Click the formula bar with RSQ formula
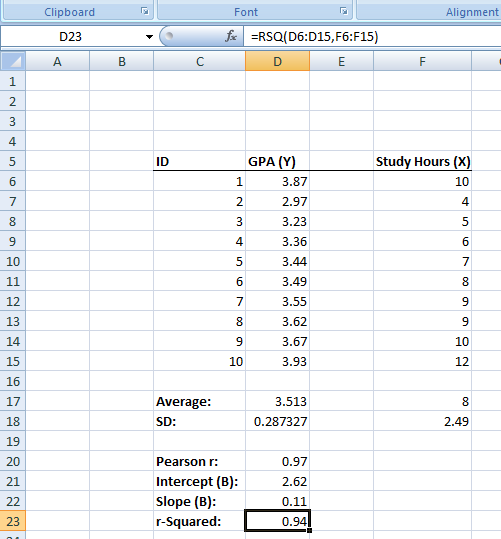 pos(372,36)
